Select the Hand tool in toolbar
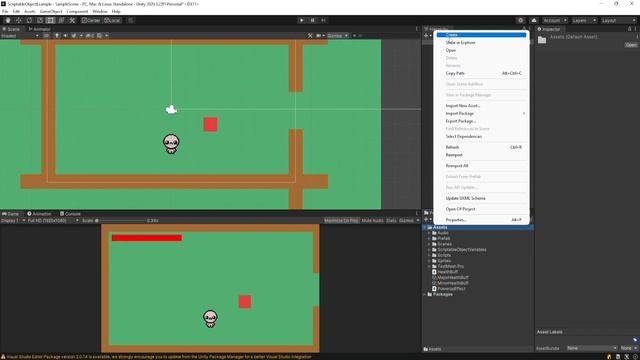 [8, 20]
